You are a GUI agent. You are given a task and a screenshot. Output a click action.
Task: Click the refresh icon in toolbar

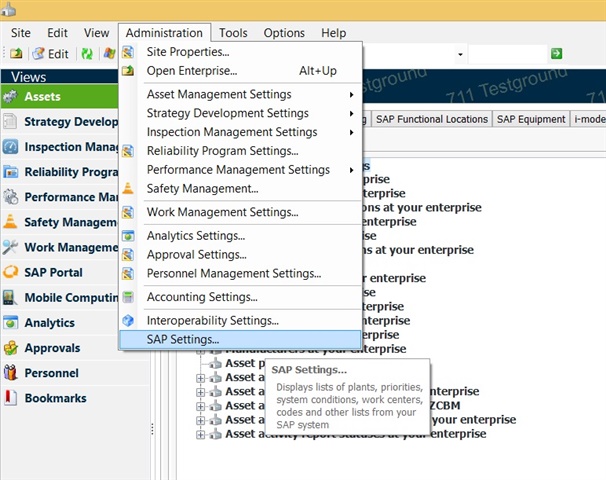(87, 54)
